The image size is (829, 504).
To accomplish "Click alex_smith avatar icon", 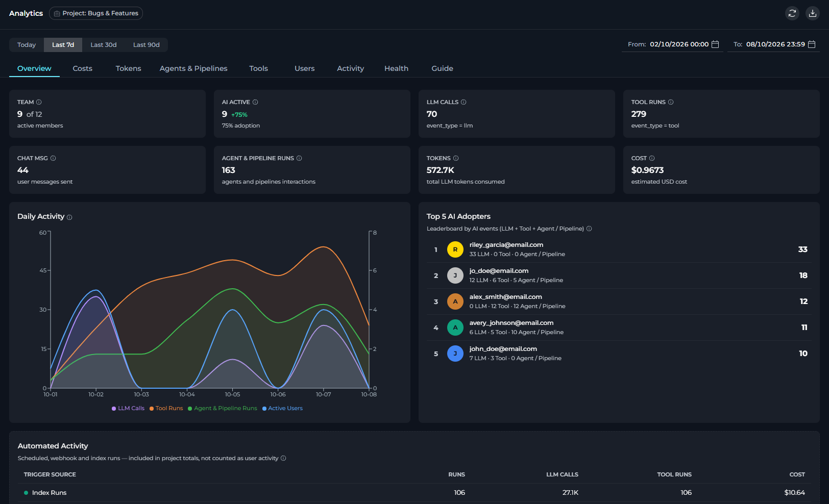I will pyautogui.click(x=455, y=301).
